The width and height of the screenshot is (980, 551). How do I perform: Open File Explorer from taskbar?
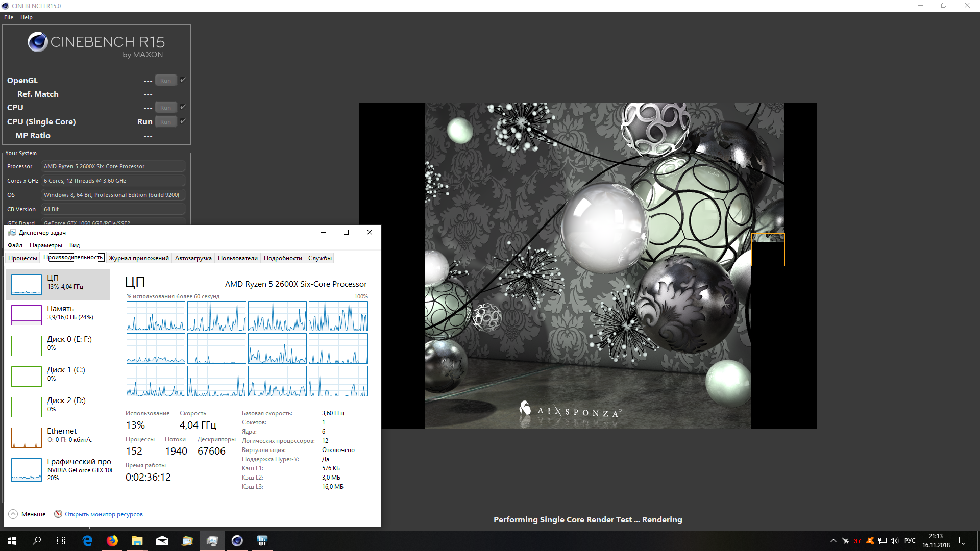137,541
